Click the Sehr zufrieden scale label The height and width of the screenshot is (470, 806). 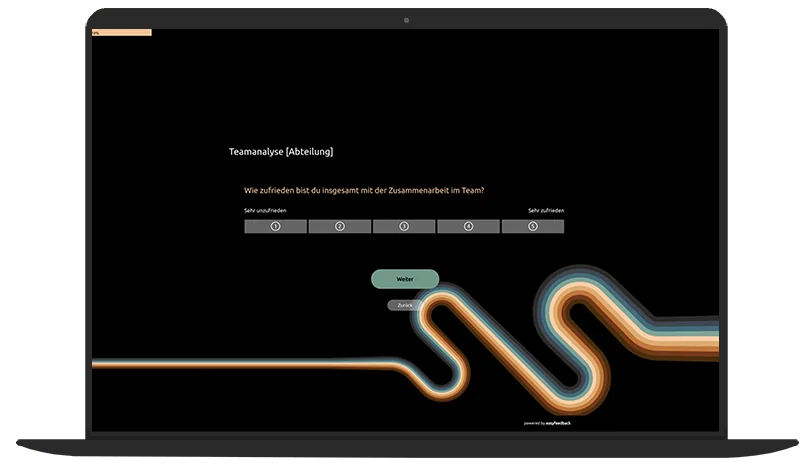click(x=546, y=211)
